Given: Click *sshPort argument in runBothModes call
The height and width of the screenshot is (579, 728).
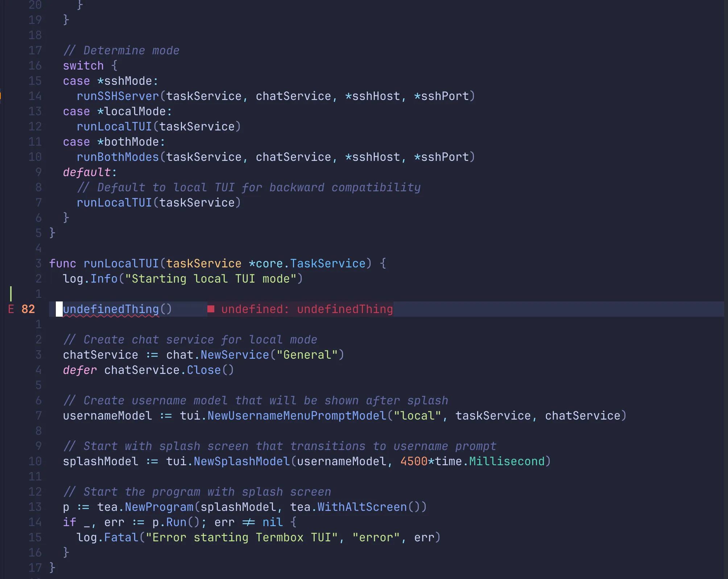Looking at the screenshot, I should pos(442,157).
